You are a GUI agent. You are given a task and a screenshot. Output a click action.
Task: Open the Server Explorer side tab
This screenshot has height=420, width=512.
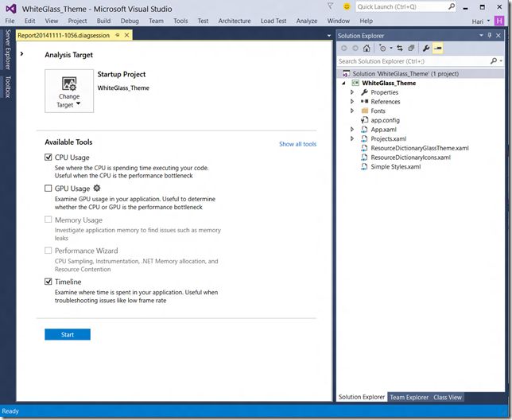point(8,49)
